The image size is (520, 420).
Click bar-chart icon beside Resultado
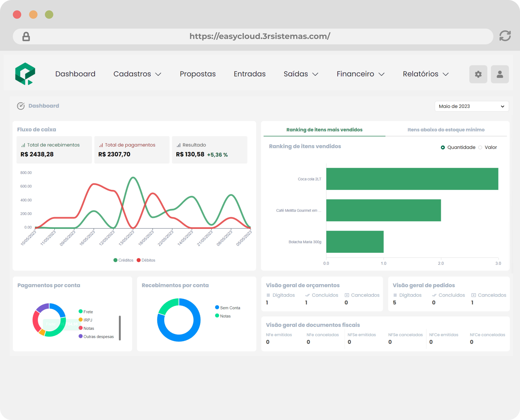pyautogui.click(x=179, y=145)
